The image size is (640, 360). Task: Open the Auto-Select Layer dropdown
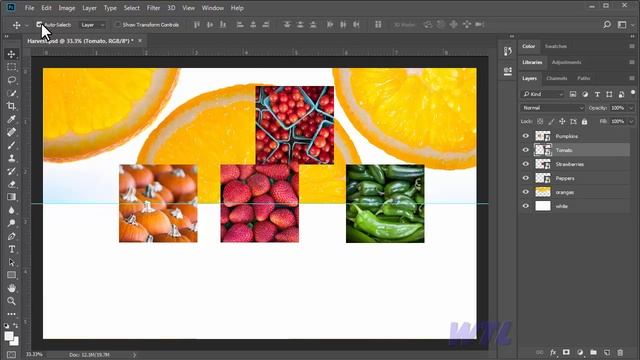click(93, 25)
